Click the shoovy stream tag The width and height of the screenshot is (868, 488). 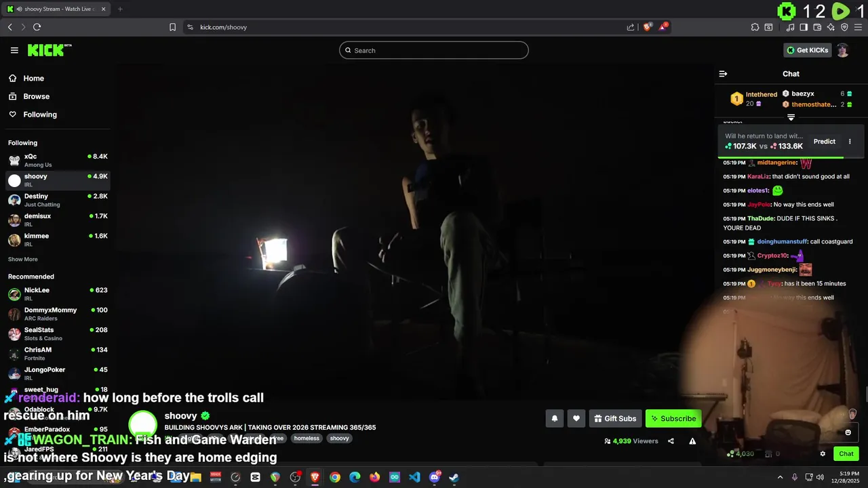[x=340, y=439]
